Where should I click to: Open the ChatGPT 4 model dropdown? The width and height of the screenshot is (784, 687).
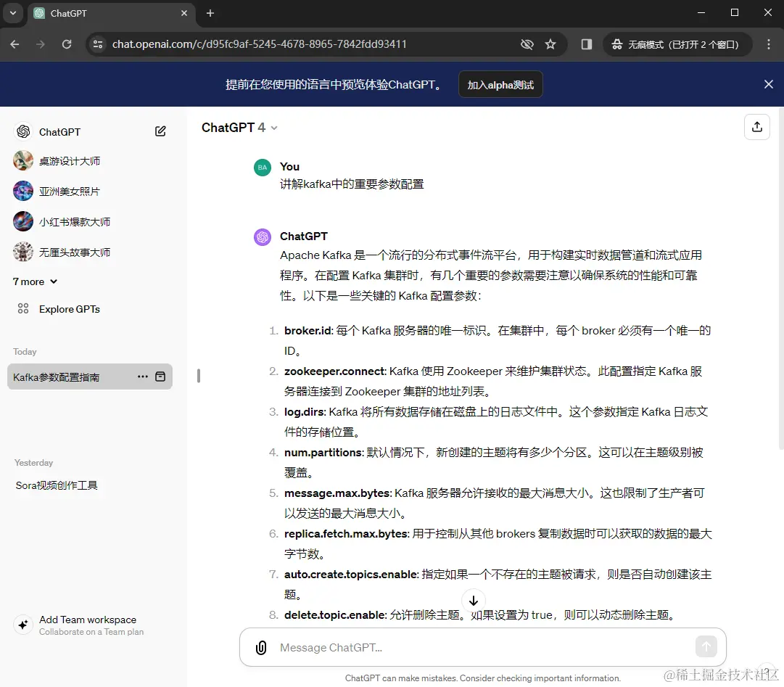[239, 128]
